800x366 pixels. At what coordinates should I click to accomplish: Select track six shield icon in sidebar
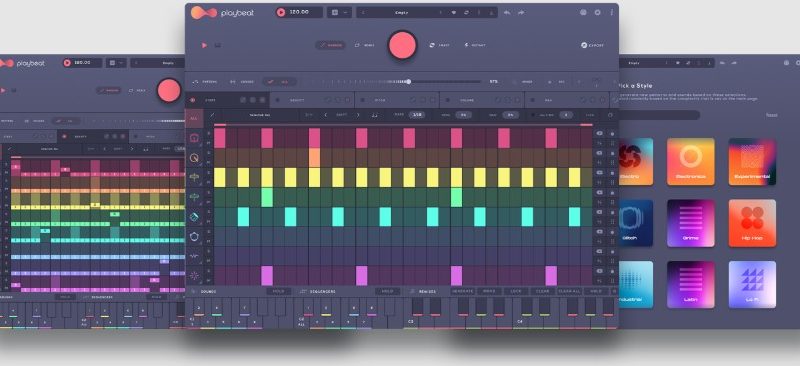(194, 236)
